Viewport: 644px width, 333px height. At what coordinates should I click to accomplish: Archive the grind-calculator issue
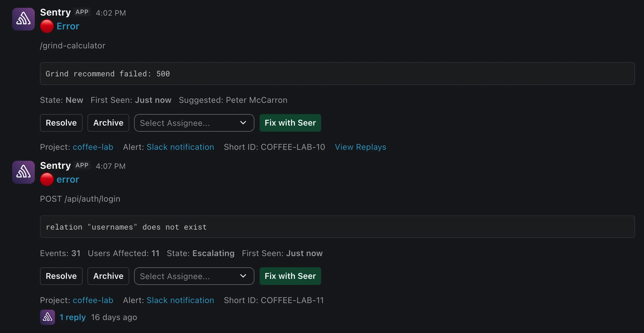click(108, 123)
